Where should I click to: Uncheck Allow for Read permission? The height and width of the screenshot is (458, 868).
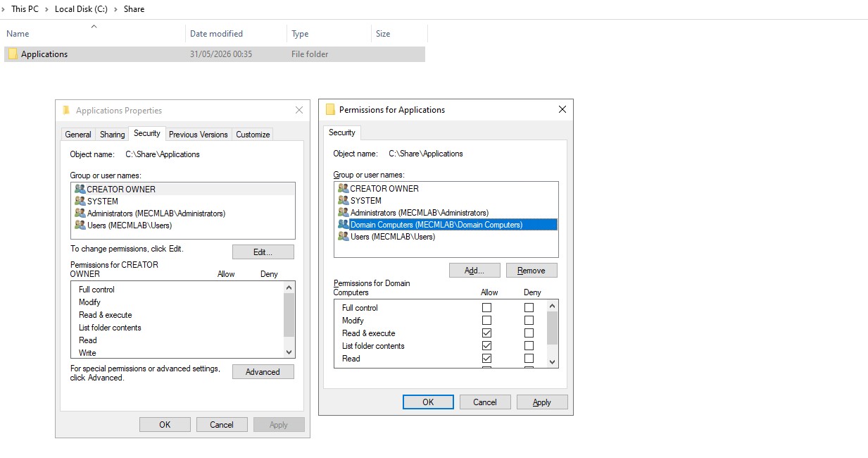(486, 359)
